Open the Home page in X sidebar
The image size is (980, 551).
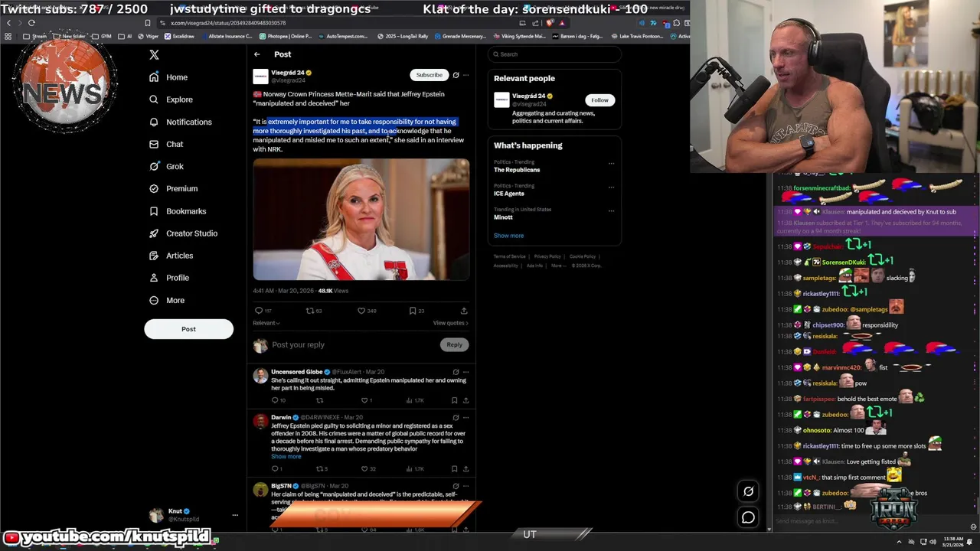click(168, 77)
